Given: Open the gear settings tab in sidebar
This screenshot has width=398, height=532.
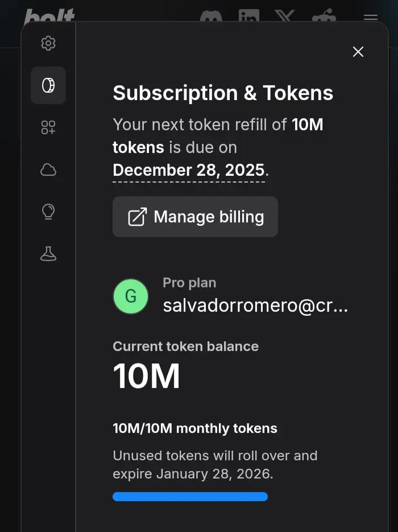Looking at the screenshot, I should pos(48,43).
